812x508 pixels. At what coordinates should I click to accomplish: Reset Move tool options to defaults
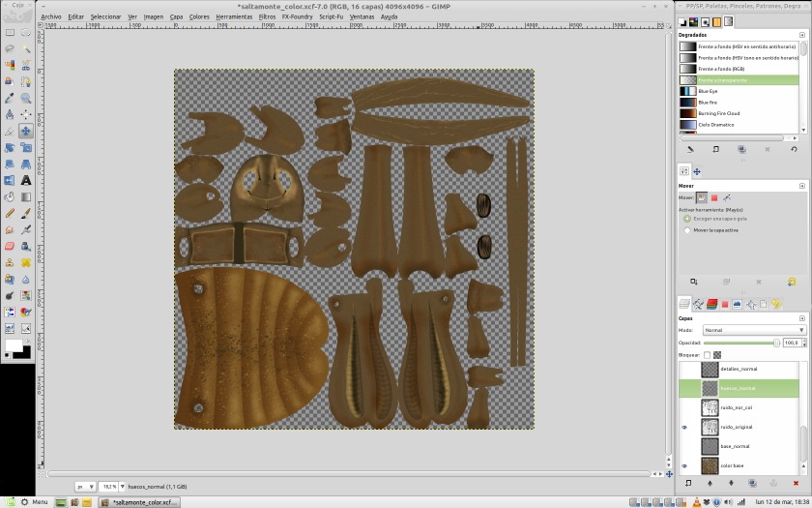coord(792,282)
